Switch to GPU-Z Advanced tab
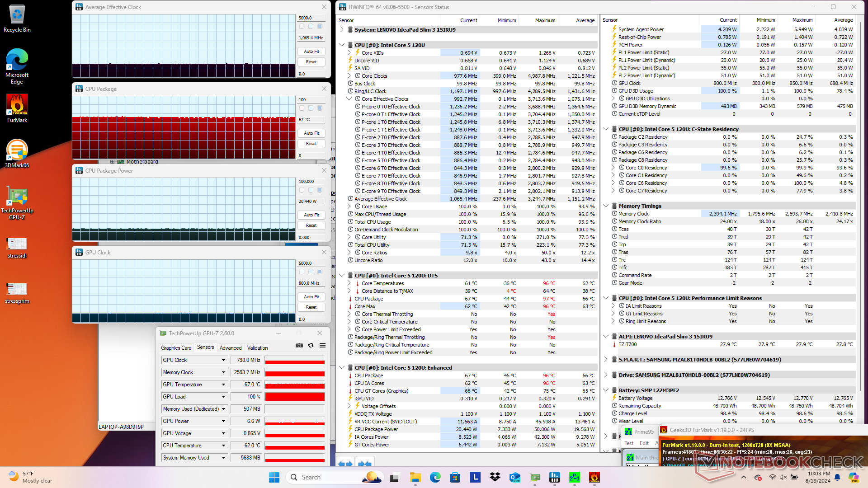Viewport: 868px width, 488px height. pyautogui.click(x=231, y=348)
